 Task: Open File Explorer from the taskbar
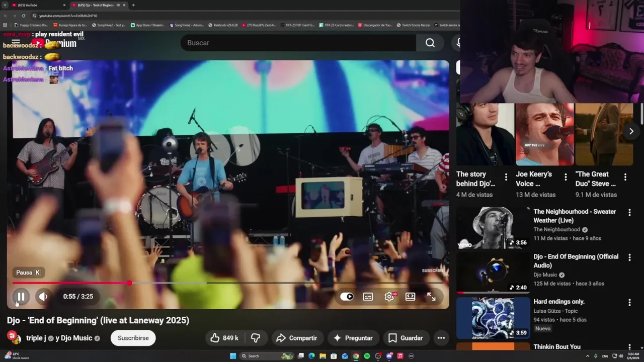tap(323, 356)
